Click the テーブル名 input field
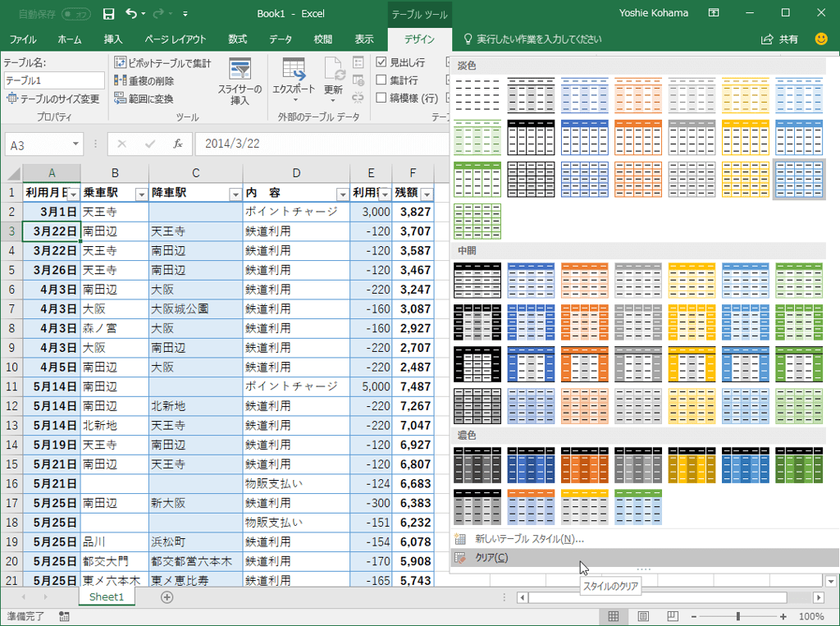 pyautogui.click(x=54, y=80)
